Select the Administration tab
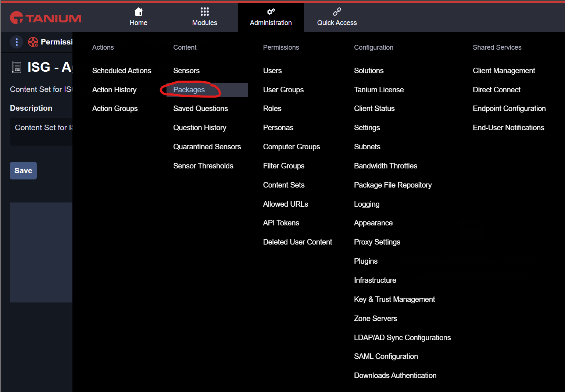The height and width of the screenshot is (392, 565). click(x=271, y=18)
